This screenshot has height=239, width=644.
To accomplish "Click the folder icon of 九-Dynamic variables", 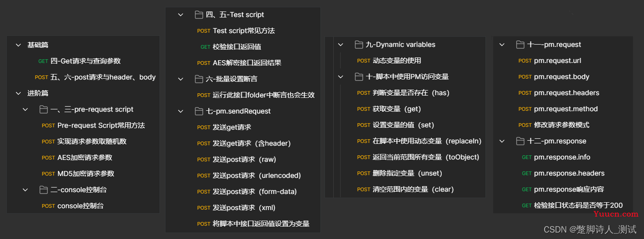I will pyautogui.click(x=359, y=45).
